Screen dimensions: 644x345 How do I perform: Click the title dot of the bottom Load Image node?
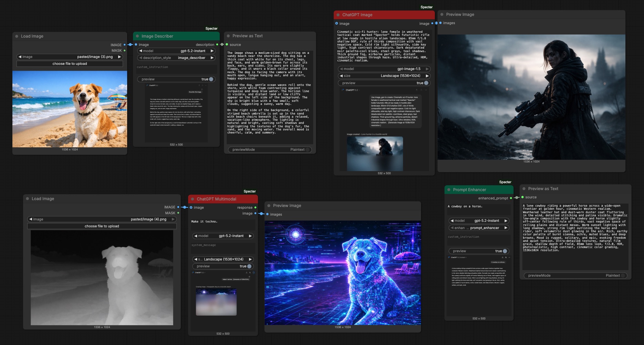(28, 199)
